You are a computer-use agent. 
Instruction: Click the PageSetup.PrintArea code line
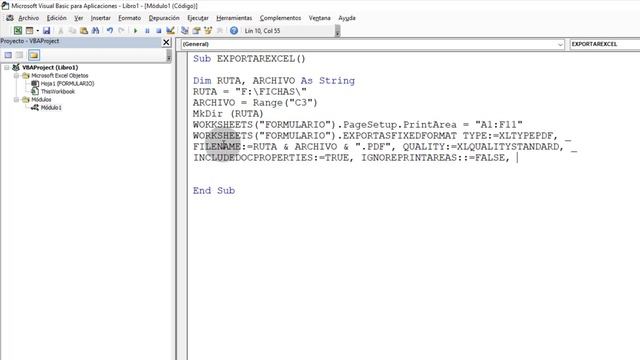(358, 125)
